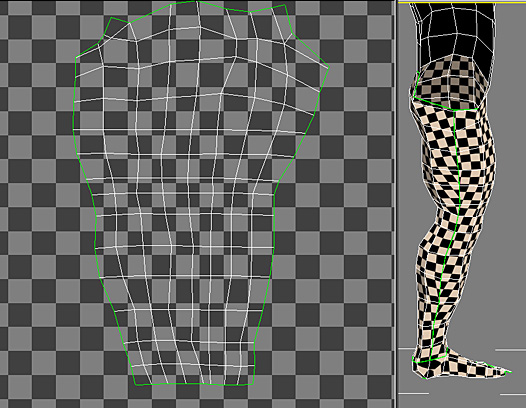Select the bottom-left corner vertex of the UV shell

click(x=135, y=385)
